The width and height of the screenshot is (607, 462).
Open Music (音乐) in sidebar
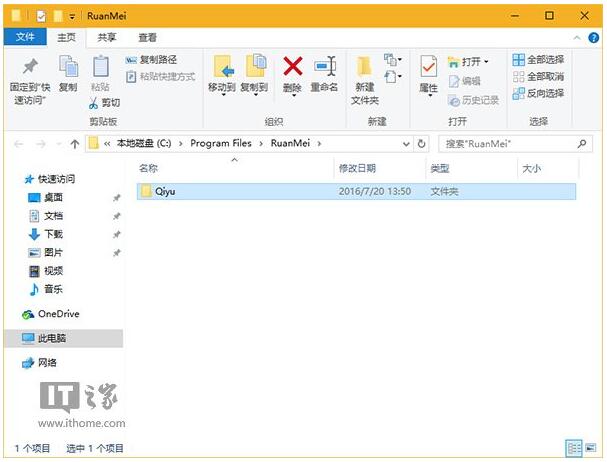click(46, 289)
